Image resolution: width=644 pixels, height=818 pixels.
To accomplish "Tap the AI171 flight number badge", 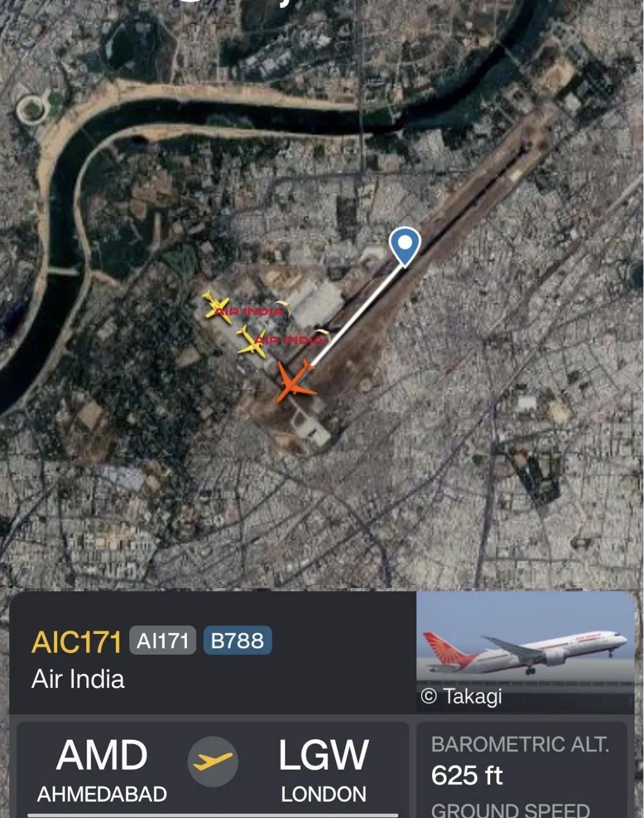I will point(162,640).
